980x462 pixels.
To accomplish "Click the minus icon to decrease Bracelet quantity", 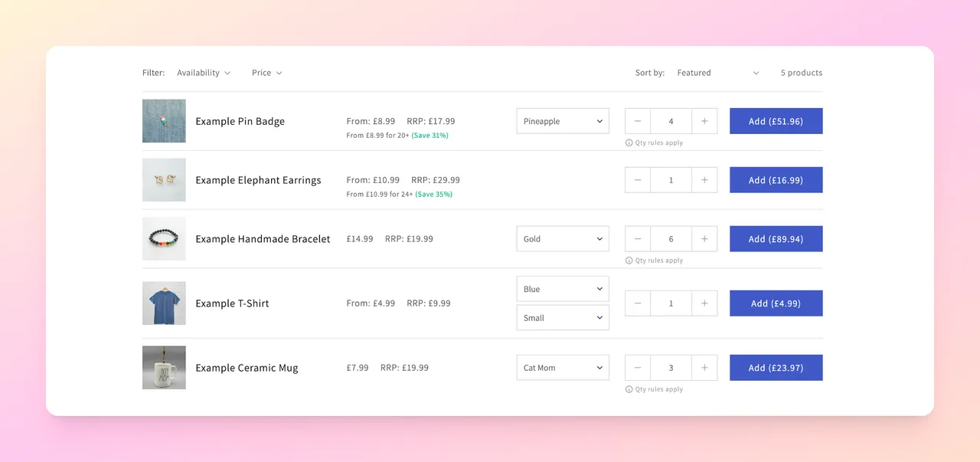I will [637, 238].
